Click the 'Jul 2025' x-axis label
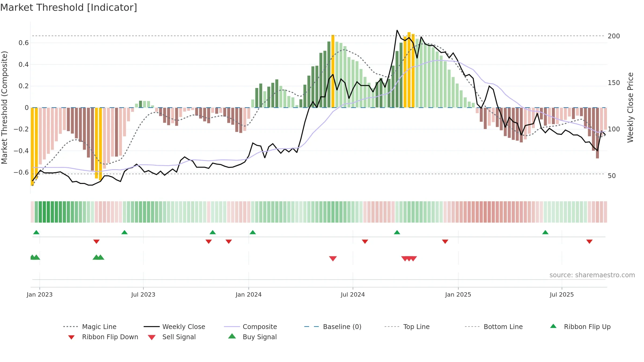 562,295
